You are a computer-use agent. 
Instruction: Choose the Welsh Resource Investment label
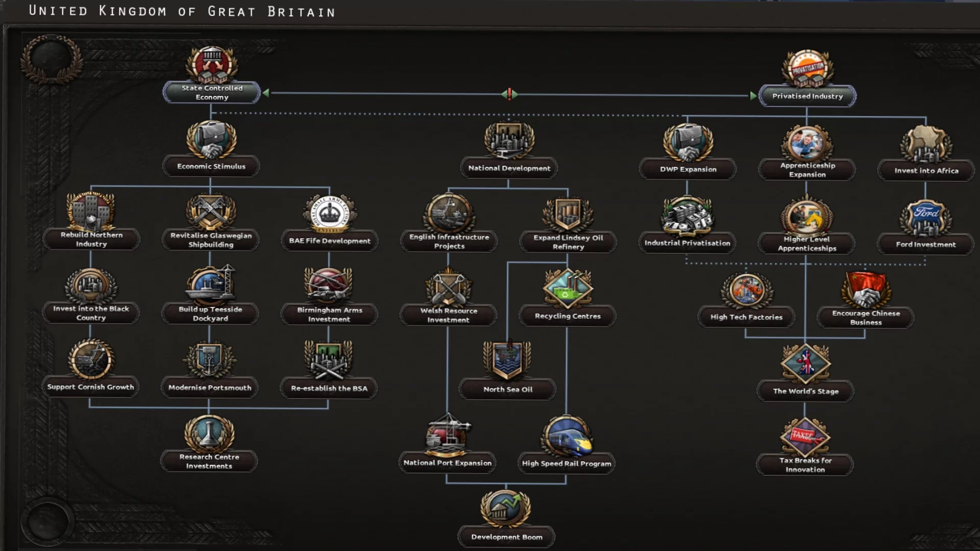(448, 315)
